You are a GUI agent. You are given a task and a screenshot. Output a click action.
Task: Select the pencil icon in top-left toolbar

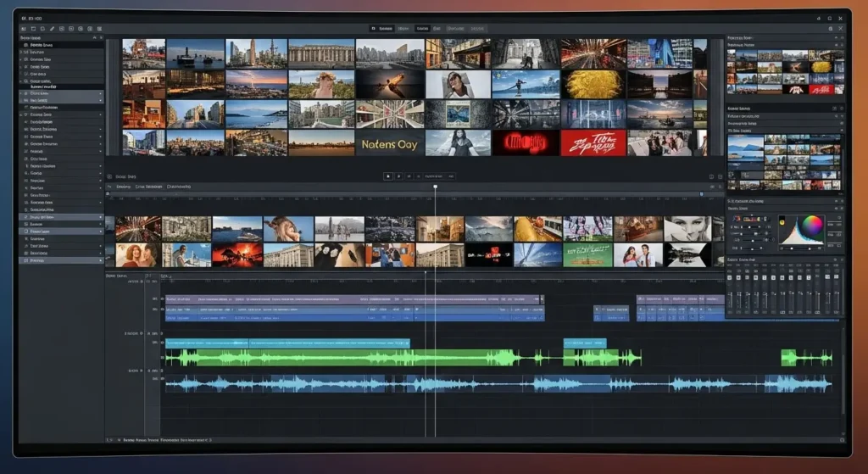click(52, 28)
